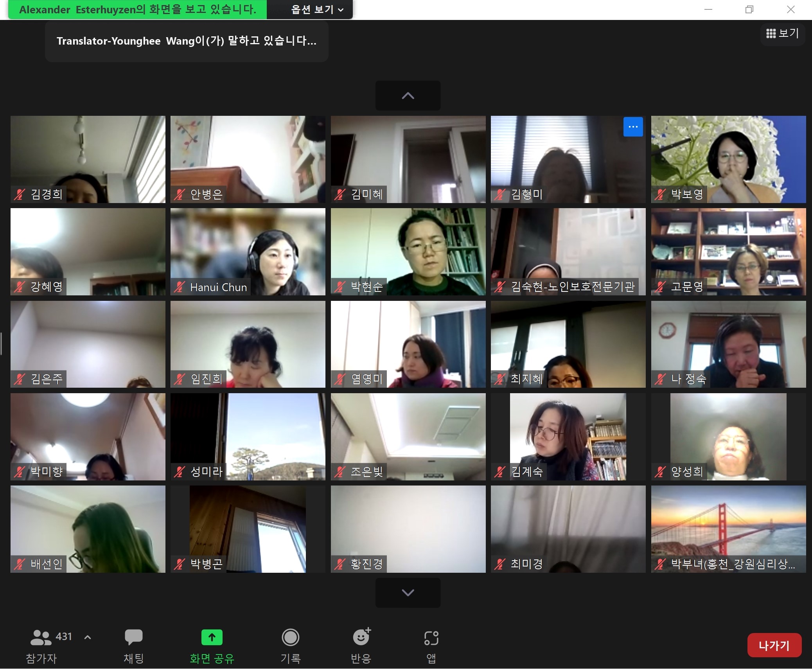Open more options on 김형미 tile
Image resolution: width=812 pixels, height=669 pixels.
click(x=633, y=127)
